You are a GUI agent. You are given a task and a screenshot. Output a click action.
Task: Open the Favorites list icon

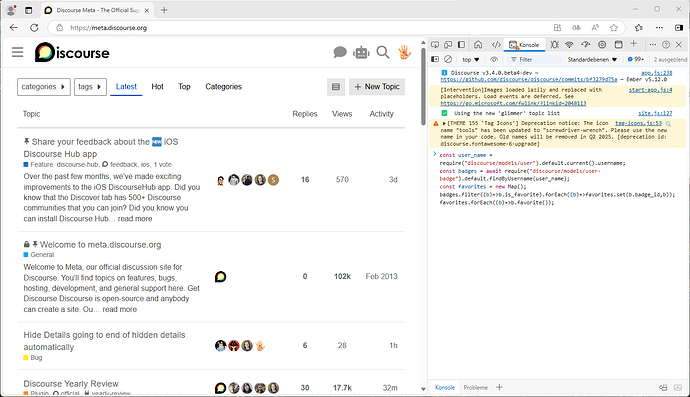[x=639, y=28]
